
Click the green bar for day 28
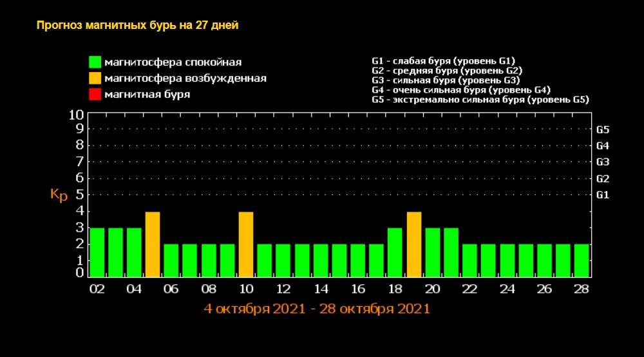(x=582, y=261)
